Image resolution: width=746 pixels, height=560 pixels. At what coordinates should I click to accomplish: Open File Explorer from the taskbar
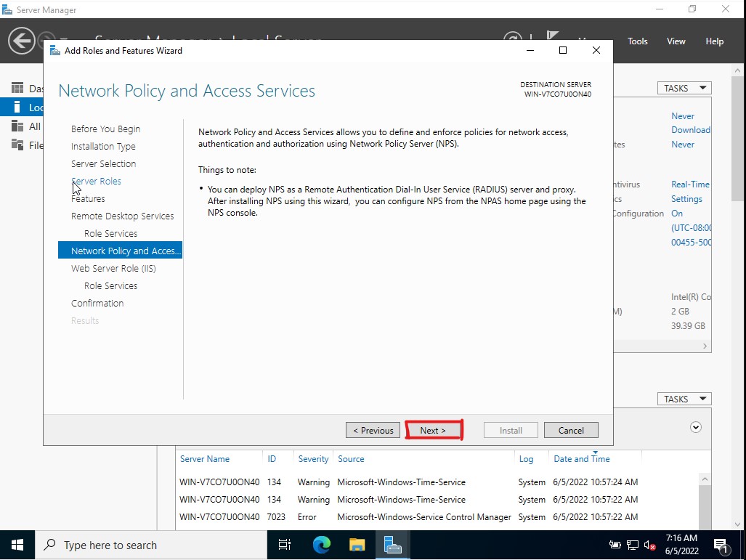[357, 545]
